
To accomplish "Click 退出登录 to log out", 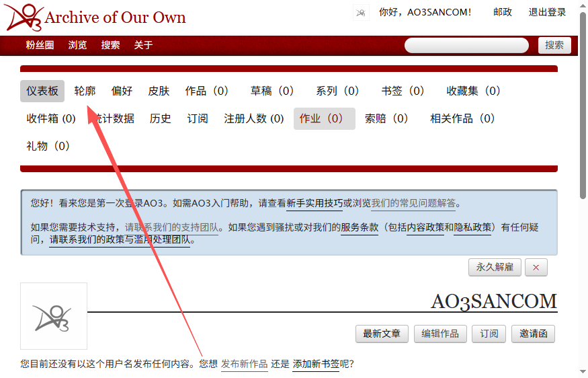I will click(547, 12).
